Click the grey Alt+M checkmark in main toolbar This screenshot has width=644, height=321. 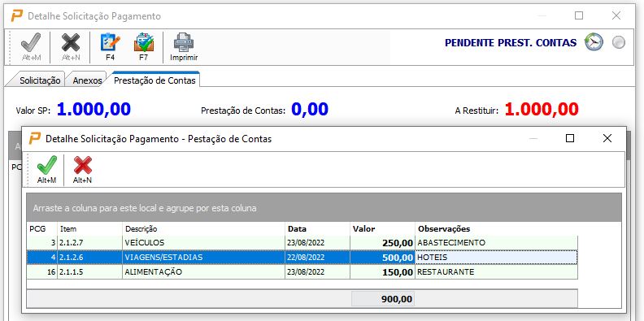(31, 47)
